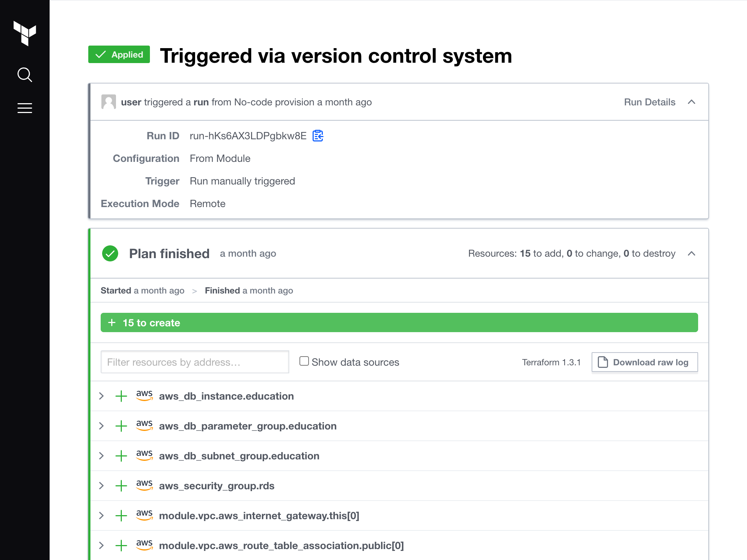This screenshot has width=747, height=560.
Task: Focus the Filter resources by address field
Action: point(195,362)
